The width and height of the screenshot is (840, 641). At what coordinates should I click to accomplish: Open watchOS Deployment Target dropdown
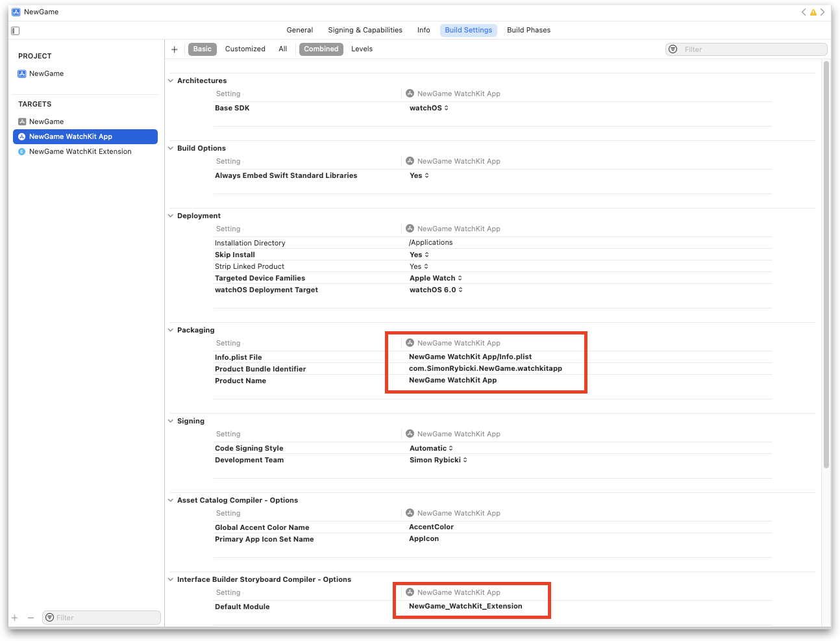click(436, 290)
